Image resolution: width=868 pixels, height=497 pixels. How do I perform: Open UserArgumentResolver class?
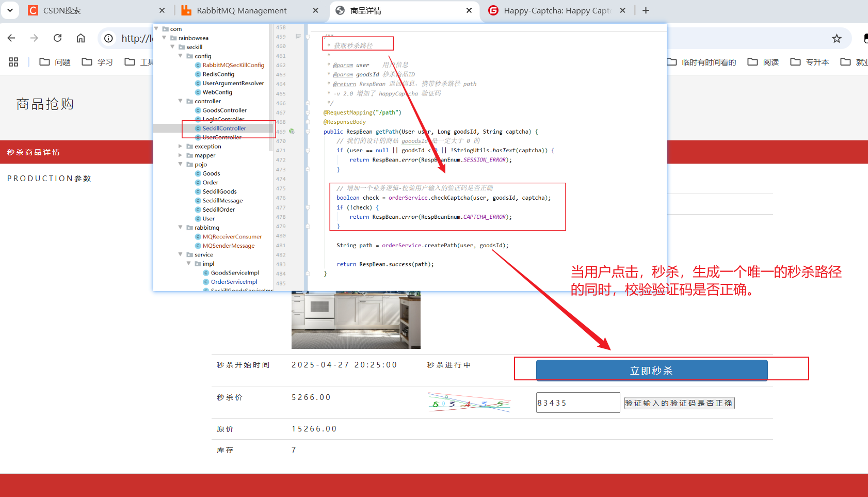230,83
